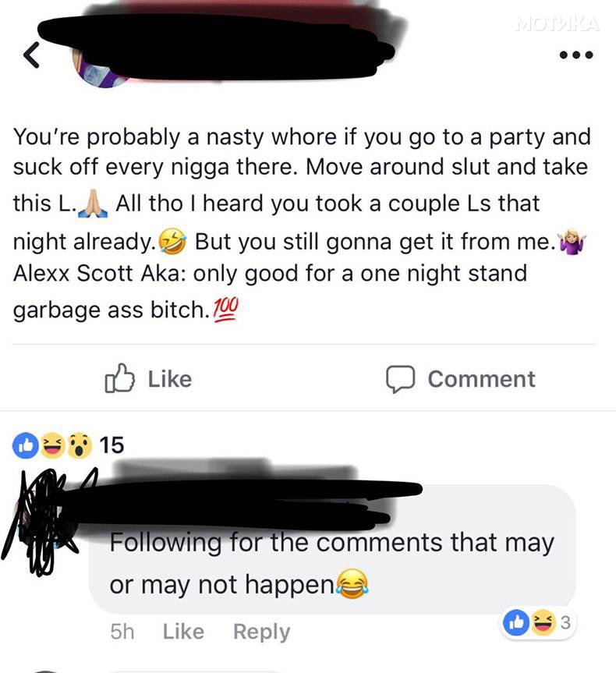616x673 pixels.
Task: Tap the blue like reaction icon beside 15
Action: coord(26,445)
